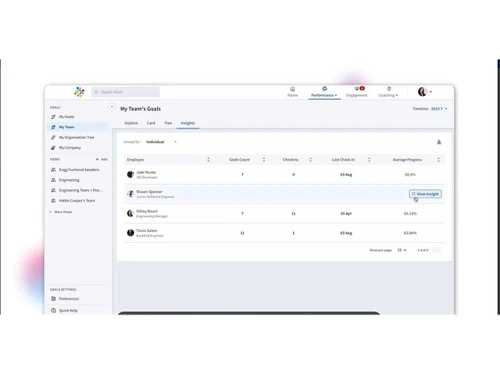The width and height of the screenshot is (500, 375).
Task: Click the Home house icon
Action: (x=292, y=89)
